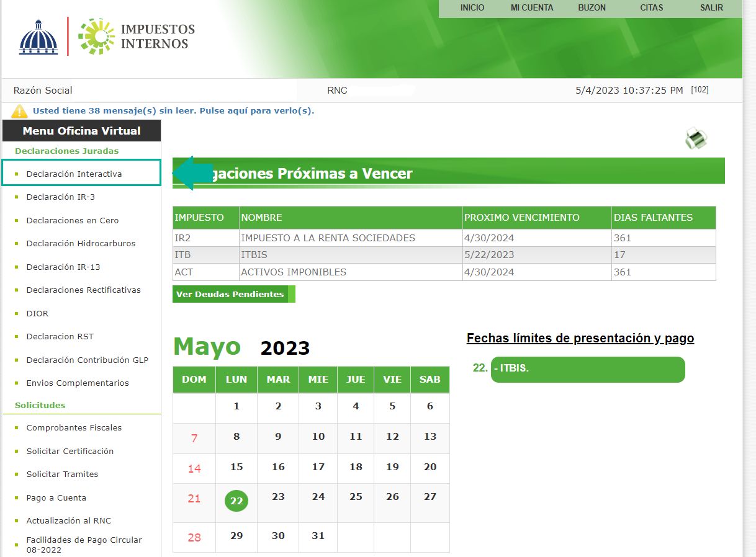Select CITAS in the navigation bar

coord(652,8)
